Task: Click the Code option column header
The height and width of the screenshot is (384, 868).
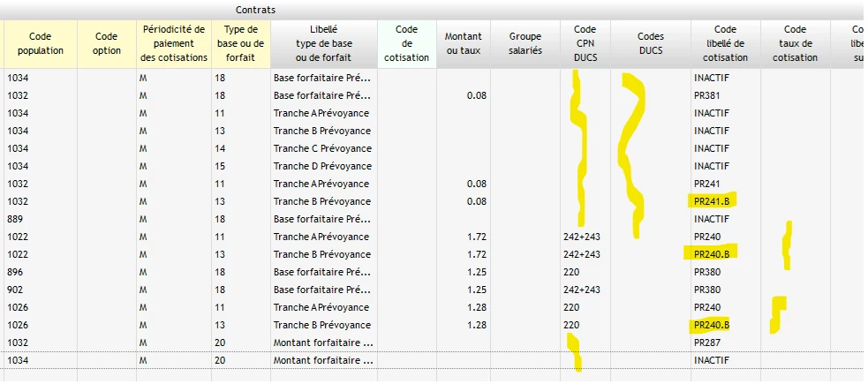Action: click(x=107, y=44)
